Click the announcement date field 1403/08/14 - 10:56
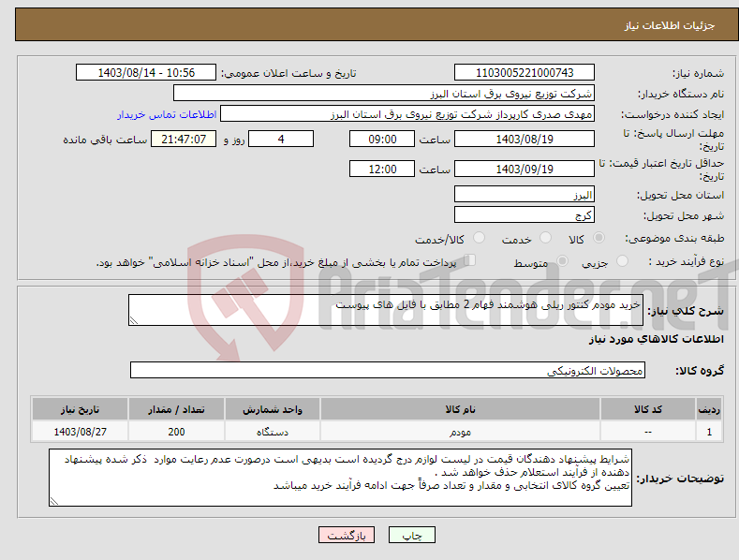Screen dimensions: 739x560 145,73
